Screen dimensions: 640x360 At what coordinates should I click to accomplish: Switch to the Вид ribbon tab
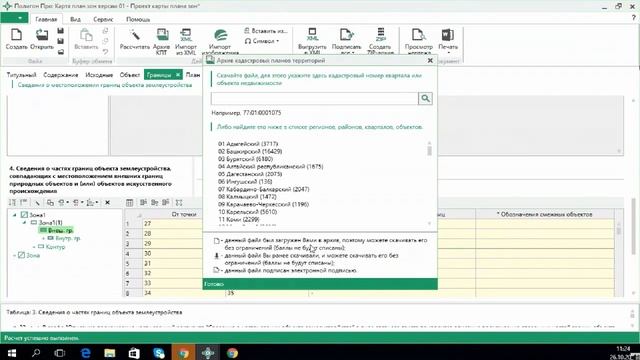(x=75, y=19)
